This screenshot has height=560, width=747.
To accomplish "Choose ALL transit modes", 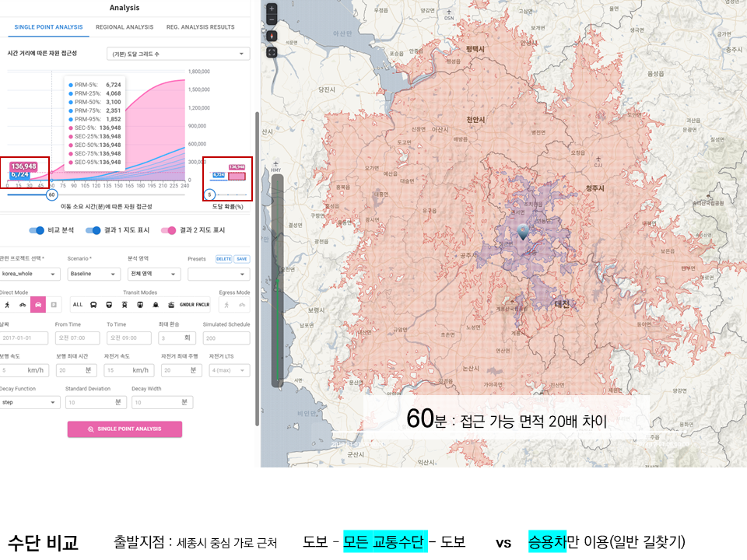I will (x=78, y=305).
